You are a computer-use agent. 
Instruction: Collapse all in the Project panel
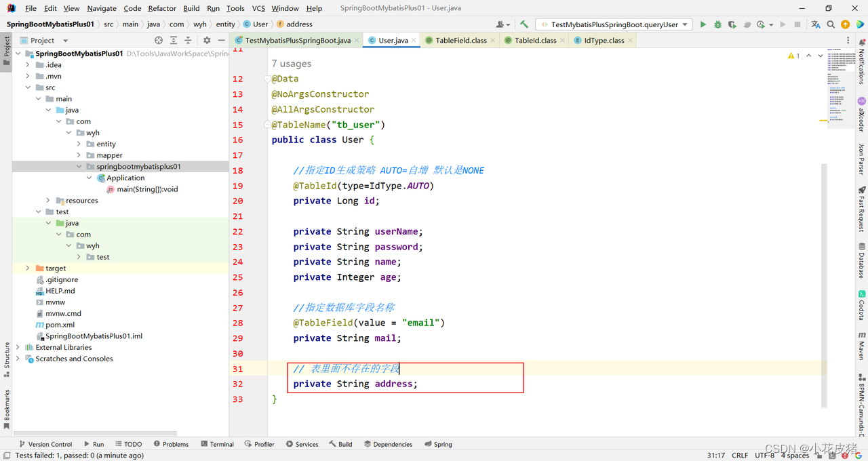click(189, 41)
